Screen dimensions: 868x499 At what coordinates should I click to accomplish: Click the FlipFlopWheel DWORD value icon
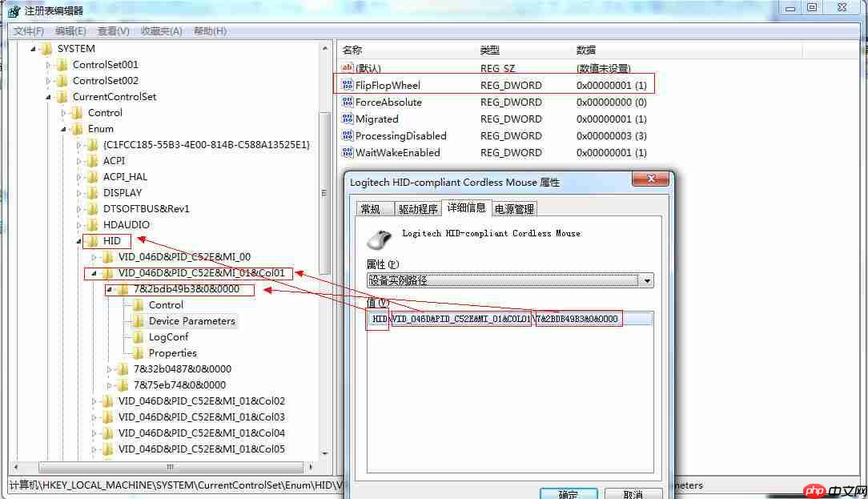click(347, 85)
